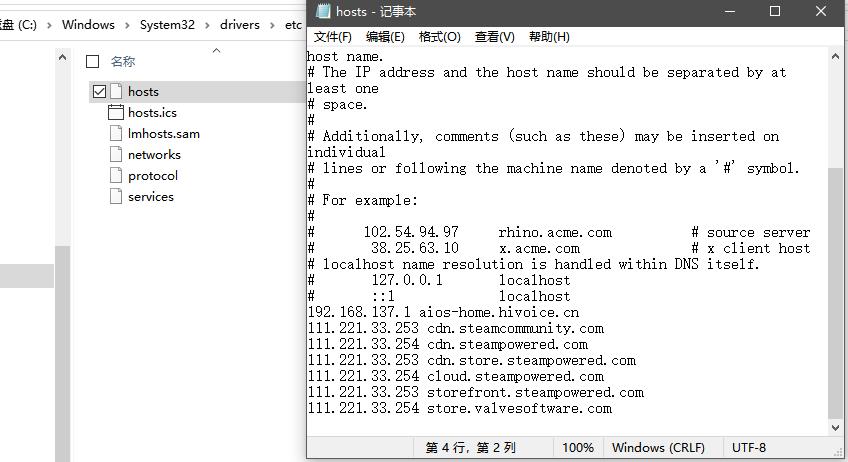Minimize the Notepad window
This screenshot has width=848, height=462.
[730, 11]
